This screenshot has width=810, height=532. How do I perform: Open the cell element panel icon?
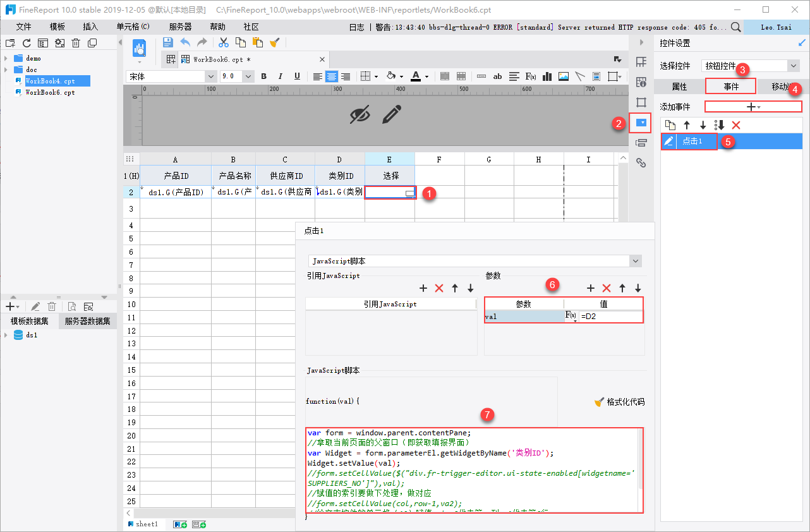click(x=641, y=62)
